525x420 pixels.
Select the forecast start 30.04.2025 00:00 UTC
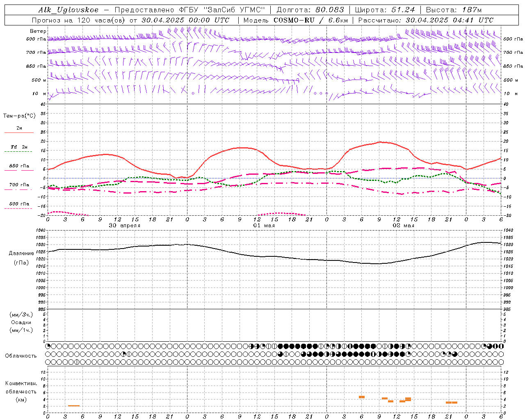pos(185,20)
